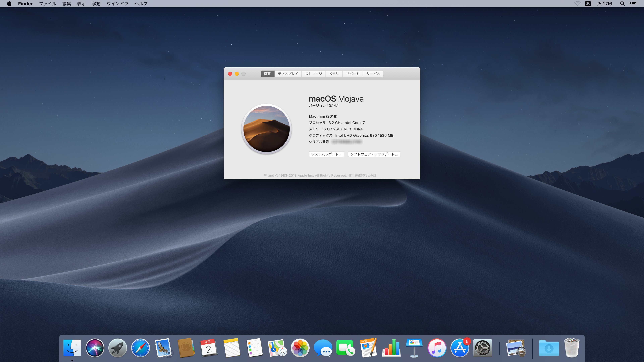Open App Store with 5 badge
The width and height of the screenshot is (644, 362).
pyautogui.click(x=460, y=348)
